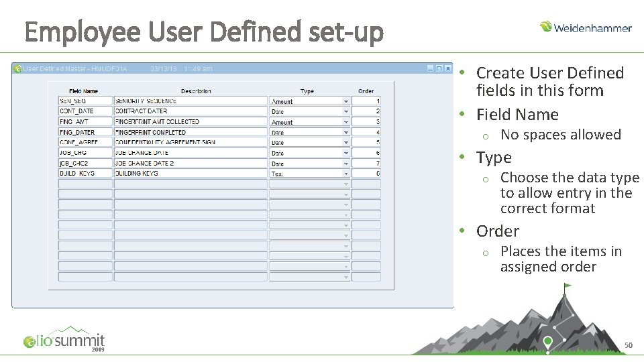Open Type dropdown for JOB_CHG2 row
This screenshot has width=644, height=362.
[x=346, y=164]
